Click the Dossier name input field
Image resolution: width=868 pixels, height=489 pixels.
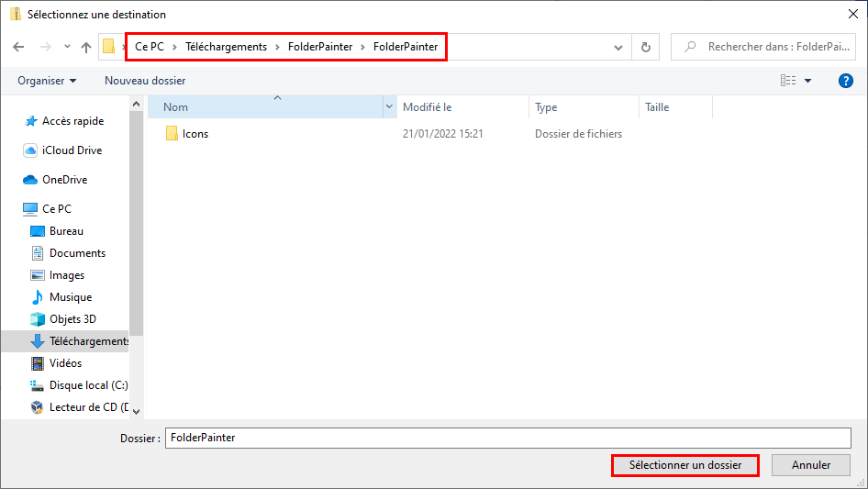coord(507,438)
